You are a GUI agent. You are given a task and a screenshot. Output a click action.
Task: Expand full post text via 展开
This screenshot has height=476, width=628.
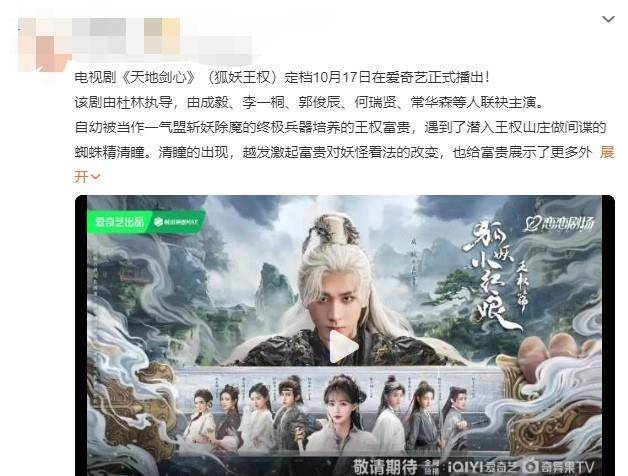(607, 152)
